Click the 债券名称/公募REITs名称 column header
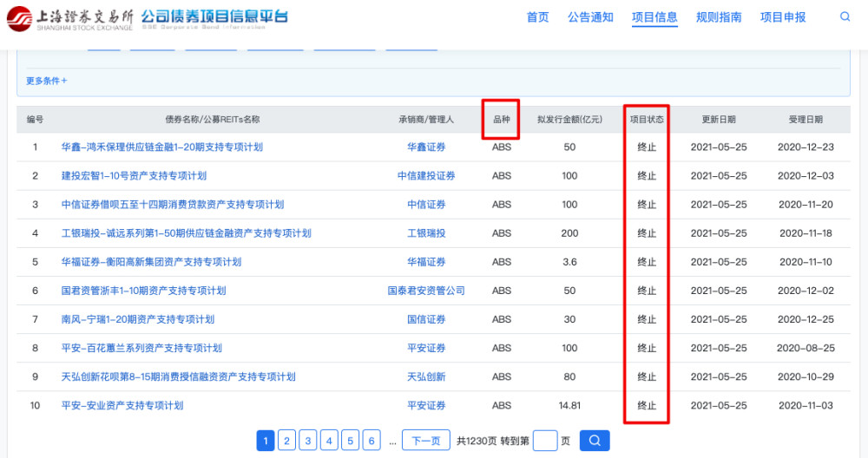 click(x=213, y=120)
